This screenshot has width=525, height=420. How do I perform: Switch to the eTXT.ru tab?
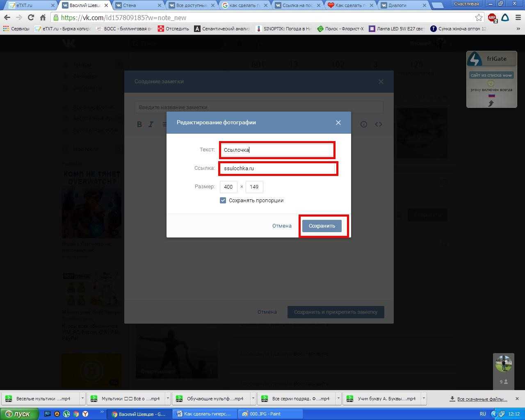coord(29,5)
